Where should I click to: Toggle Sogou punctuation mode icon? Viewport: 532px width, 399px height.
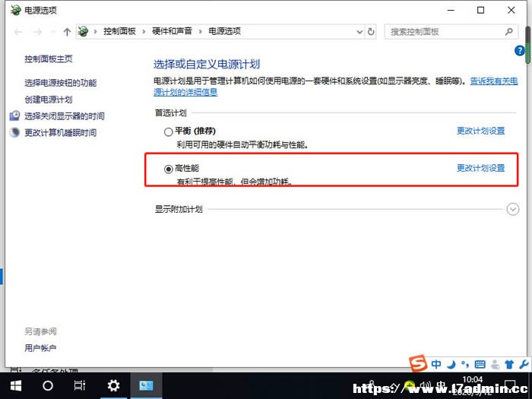coord(465,365)
